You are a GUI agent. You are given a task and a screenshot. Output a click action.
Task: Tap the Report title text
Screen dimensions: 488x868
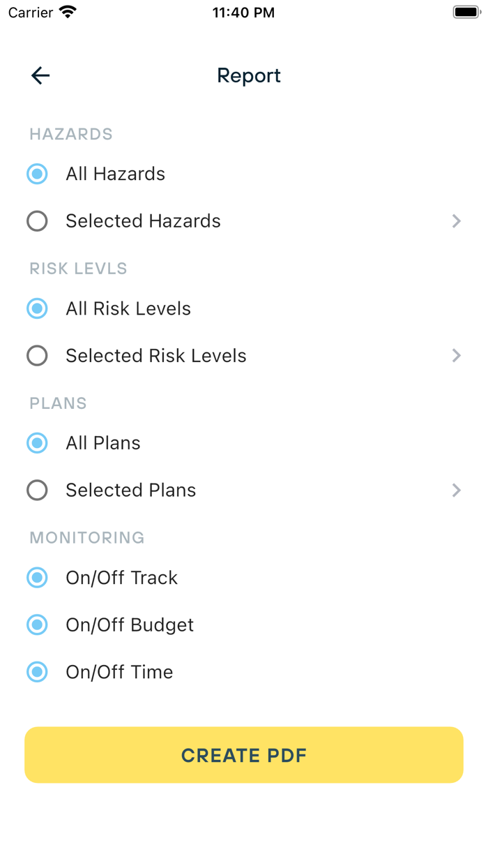(248, 75)
